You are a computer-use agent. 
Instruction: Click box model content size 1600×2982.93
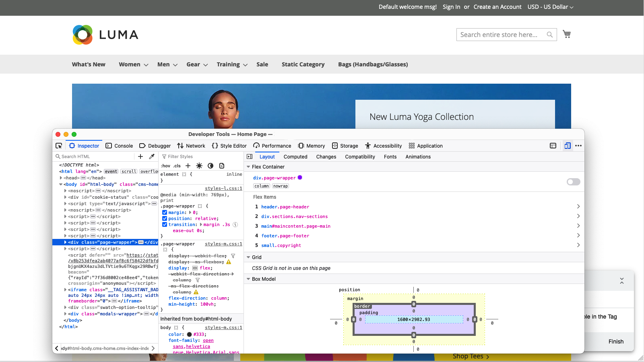point(413,319)
